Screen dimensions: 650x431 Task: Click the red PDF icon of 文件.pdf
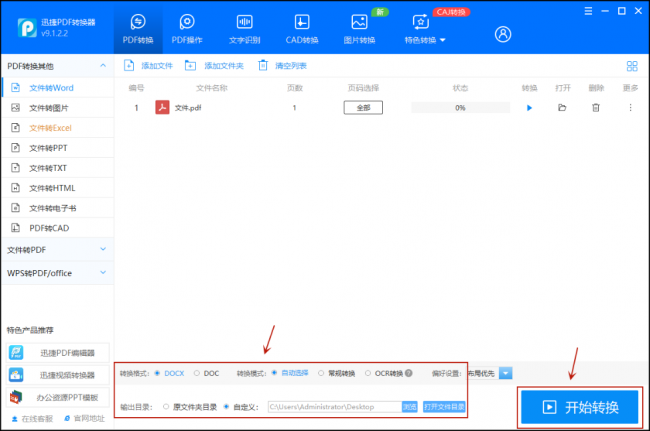pyautogui.click(x=162, y=107)
